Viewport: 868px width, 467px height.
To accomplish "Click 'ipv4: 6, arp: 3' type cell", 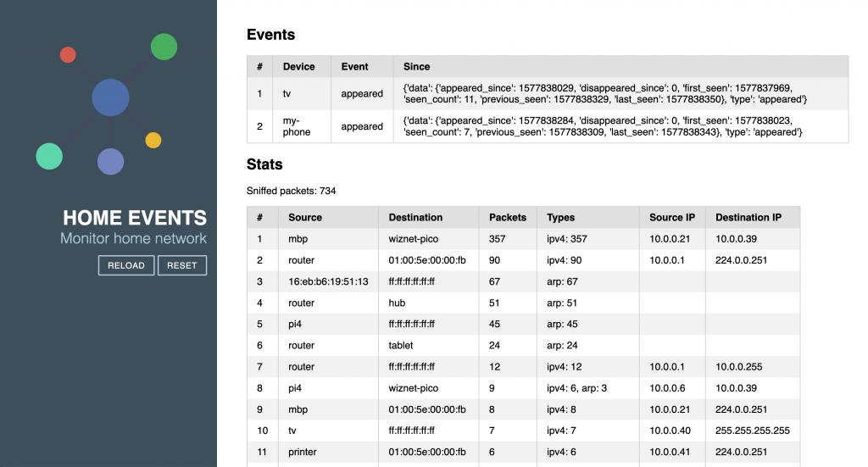I will [576, 388].
